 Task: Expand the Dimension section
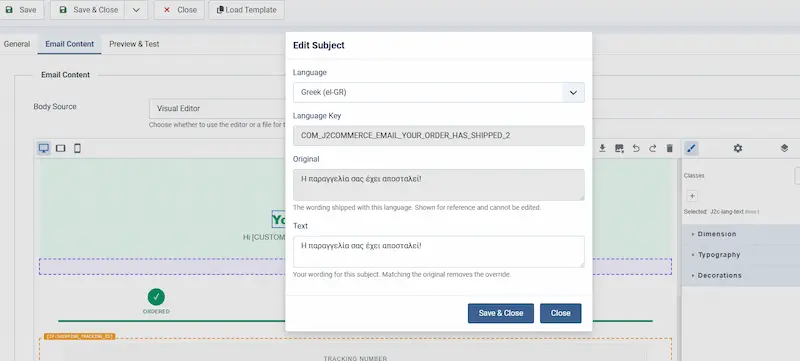click(x=741, y=234)
